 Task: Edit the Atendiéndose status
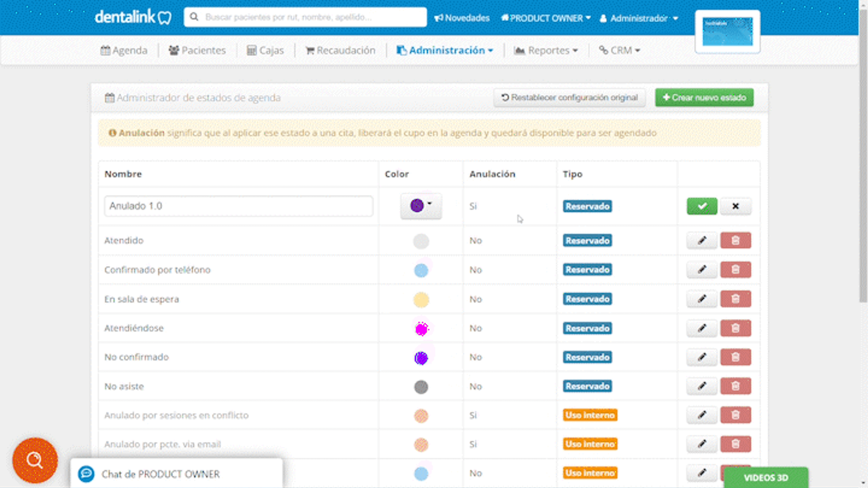[x=702, y=328]
